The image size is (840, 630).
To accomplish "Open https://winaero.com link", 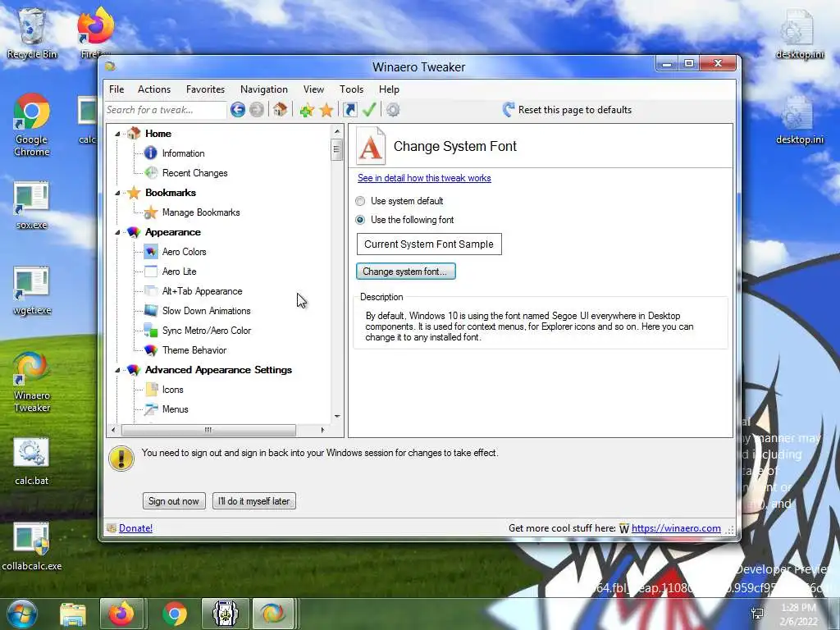I will (676, 528).
